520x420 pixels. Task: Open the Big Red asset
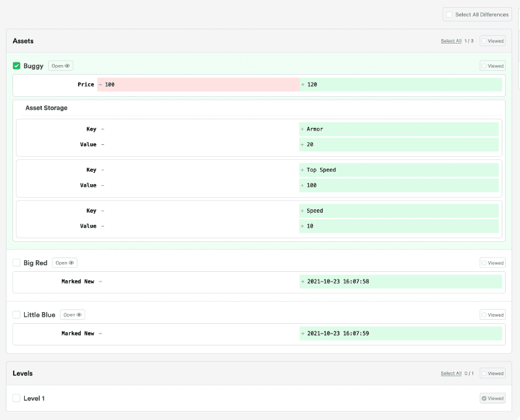click(64, 263)
